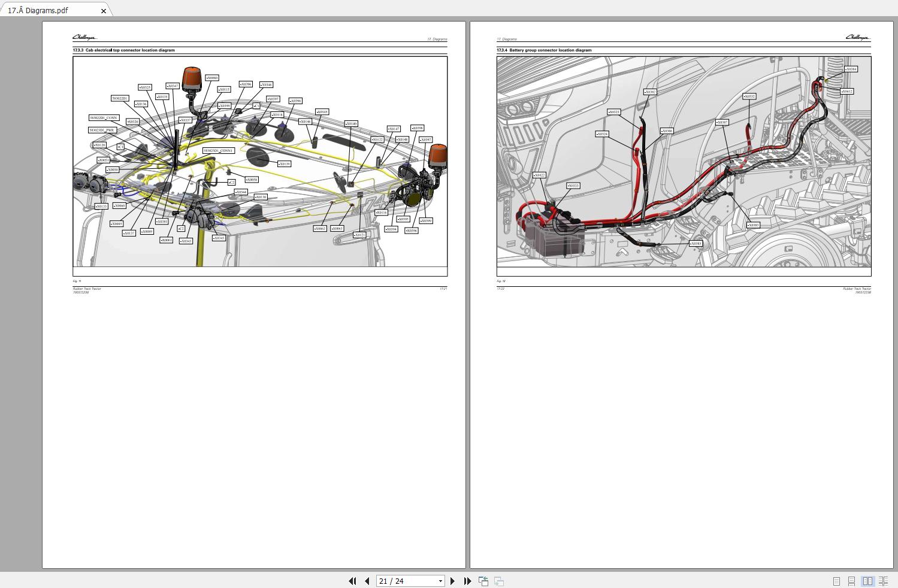Jump to the last page
898x588 pixels.
tap(467, 581)
